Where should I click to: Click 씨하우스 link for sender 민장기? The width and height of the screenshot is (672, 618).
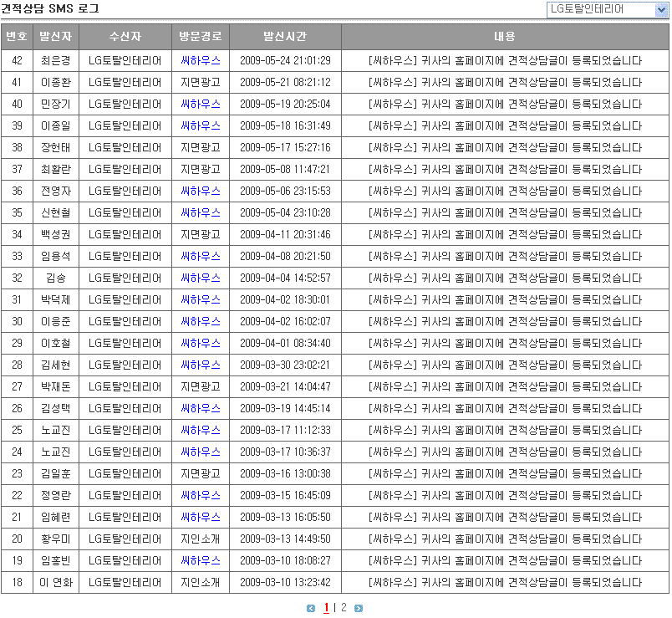201,104
